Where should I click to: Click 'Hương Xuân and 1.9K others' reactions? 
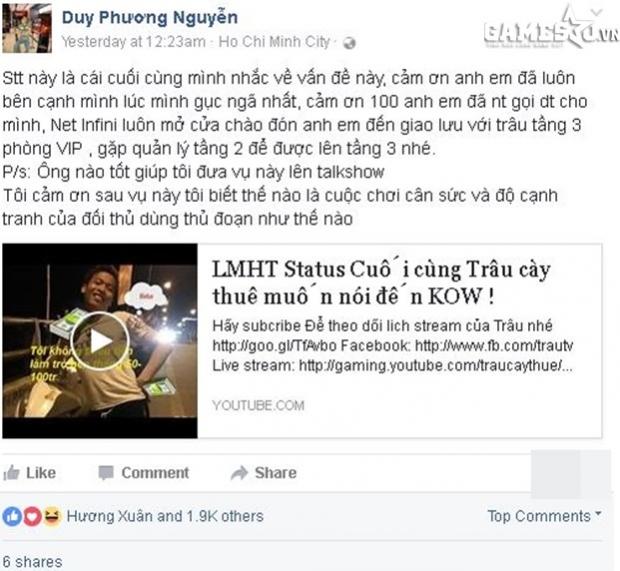(x=165, y=516)
